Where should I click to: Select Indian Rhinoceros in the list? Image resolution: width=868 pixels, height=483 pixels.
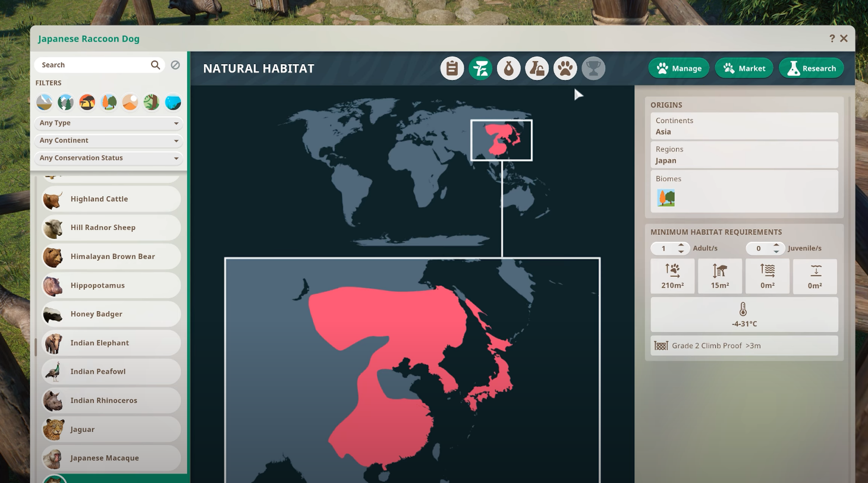(x=111, y=400)
